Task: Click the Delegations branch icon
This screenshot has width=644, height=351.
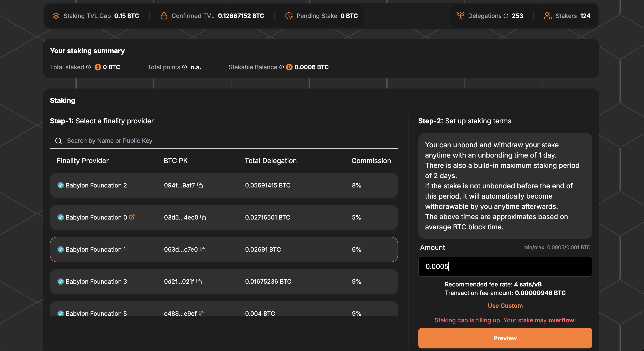Action: [x=461, y=16]
